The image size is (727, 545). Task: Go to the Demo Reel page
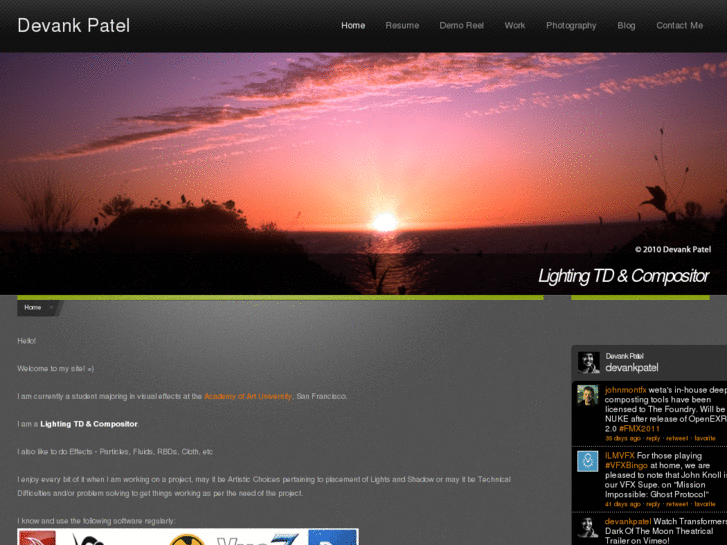pyautogui.click(x=461, y=26)
